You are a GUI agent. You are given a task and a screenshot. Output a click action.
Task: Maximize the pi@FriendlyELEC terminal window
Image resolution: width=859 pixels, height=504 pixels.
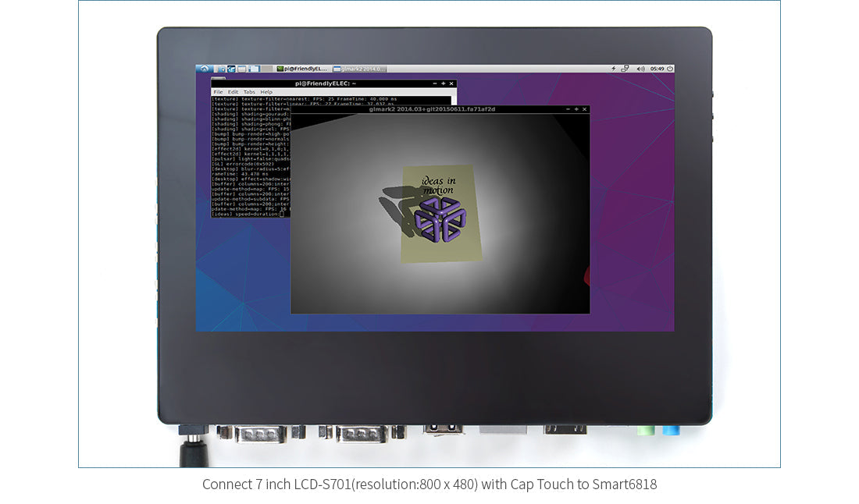click(x=443, y=83)
